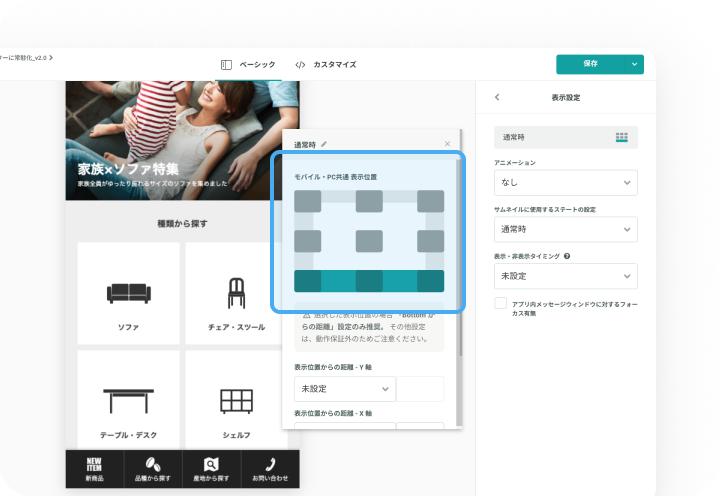Click the 家族×ソファ特集 banner image
Screen dimensions: 720x496
pyautogui.click(x=183, y=141)
